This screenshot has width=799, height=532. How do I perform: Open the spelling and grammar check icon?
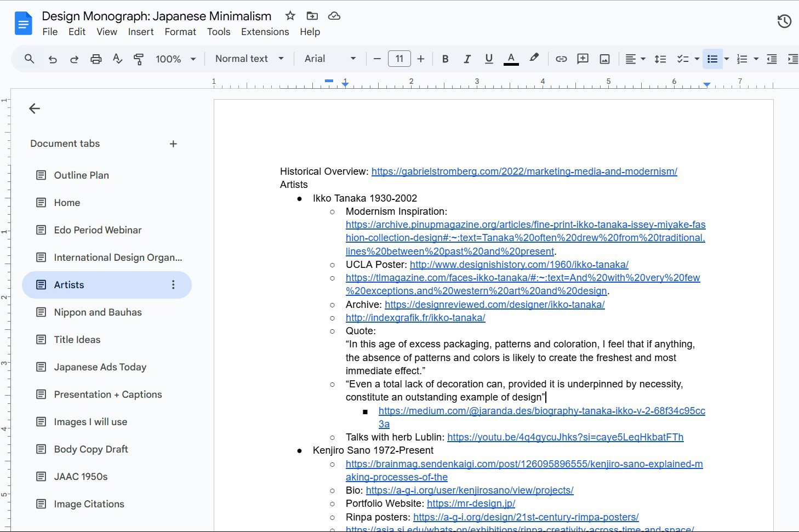pyautogui.click(x=117, y=59)
